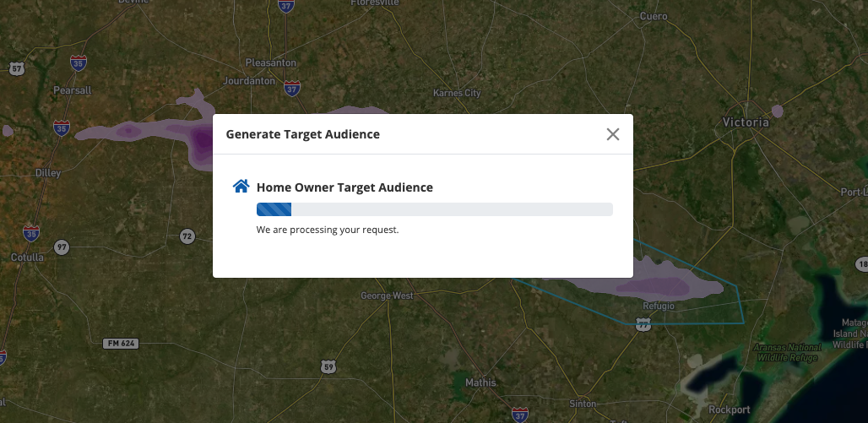Click the Highway 72 shield marker
This screenshot has width=868, height=423.
point(187,236)
